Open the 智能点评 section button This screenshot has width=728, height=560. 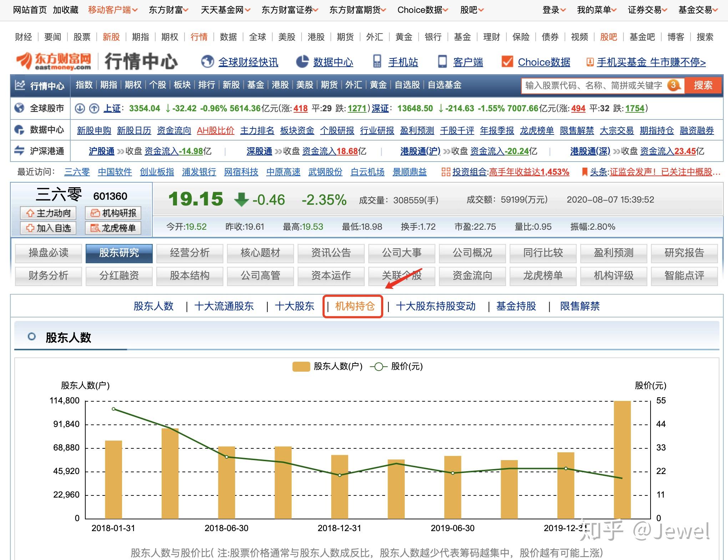pos(684,276)
